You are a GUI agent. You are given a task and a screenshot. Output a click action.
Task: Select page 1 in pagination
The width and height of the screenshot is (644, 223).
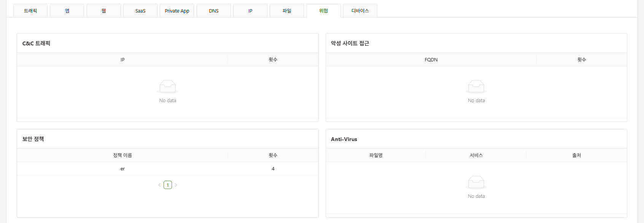coord(168,185)
